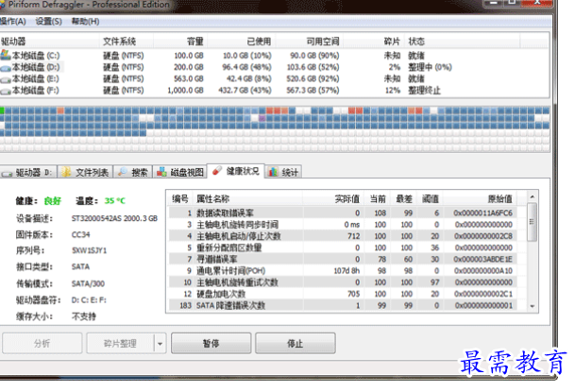575x392 pixels.
Task: Click the 整理中 (0%) status of drive D:
Action: 431,67
